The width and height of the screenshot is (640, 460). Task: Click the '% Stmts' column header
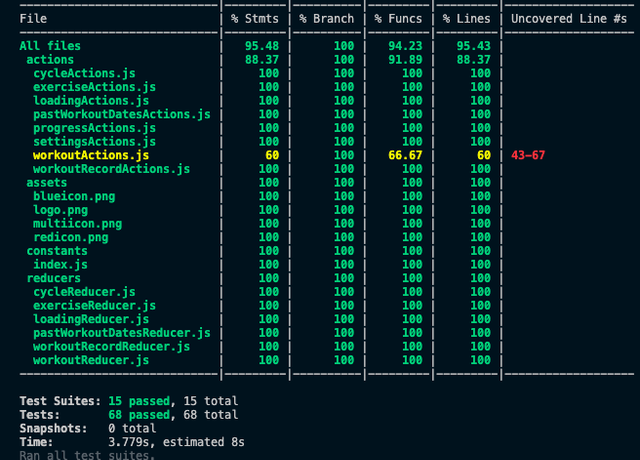coord(255,19)
